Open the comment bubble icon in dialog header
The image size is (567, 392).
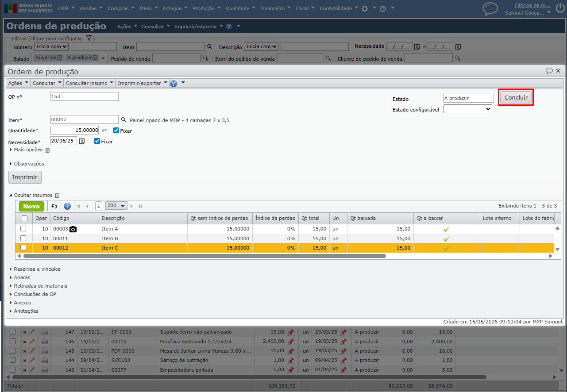click(549, 71)
